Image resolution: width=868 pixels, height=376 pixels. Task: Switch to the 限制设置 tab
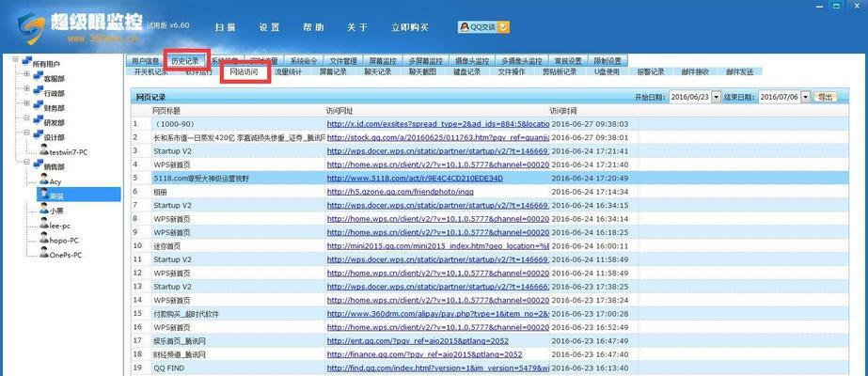pos(608,61)
